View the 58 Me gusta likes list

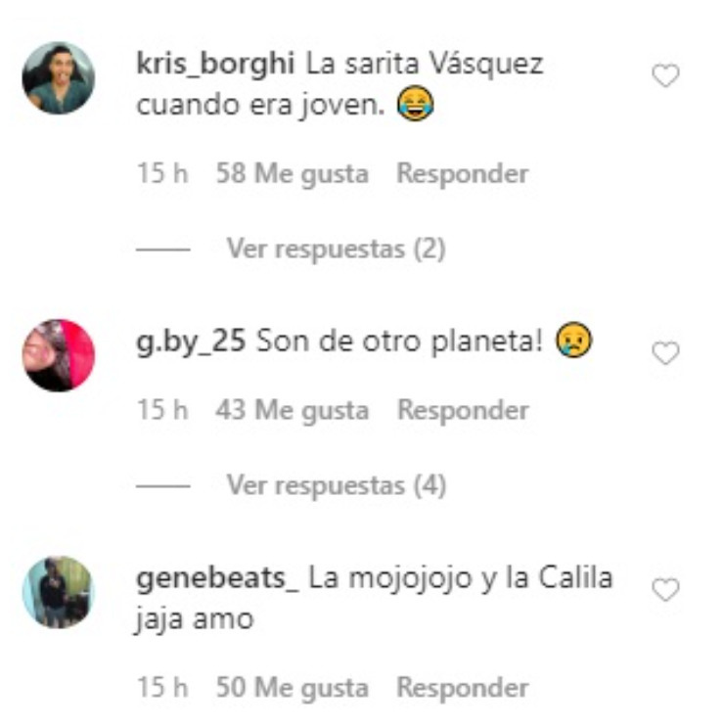(x=293, y=174)
